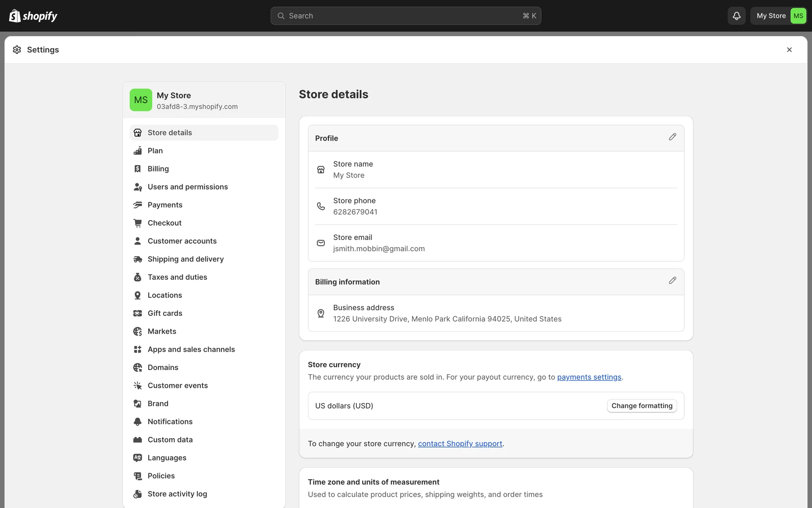812x508 pixels.
Task: Click the Markets globe icon in sidebar
Action: [137, 331]
